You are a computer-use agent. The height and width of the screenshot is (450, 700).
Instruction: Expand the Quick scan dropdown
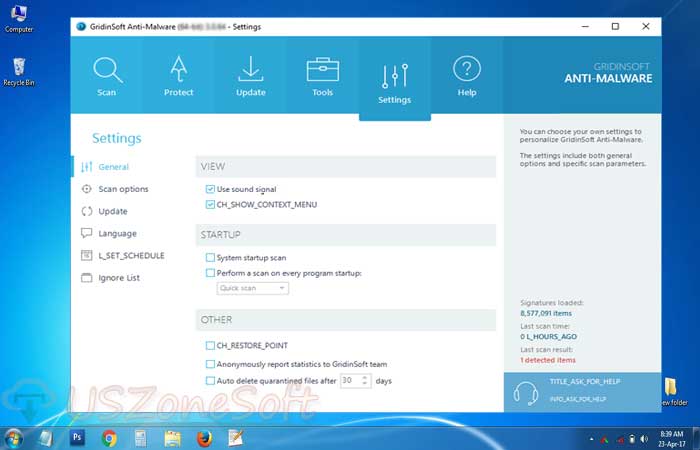pyautogui.click(x=253, y=288)
